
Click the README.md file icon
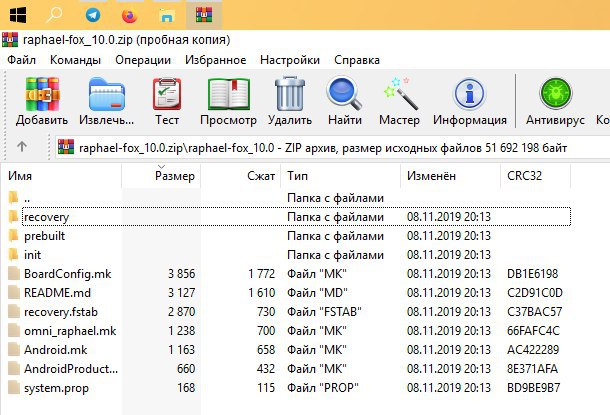coord(14,292)
